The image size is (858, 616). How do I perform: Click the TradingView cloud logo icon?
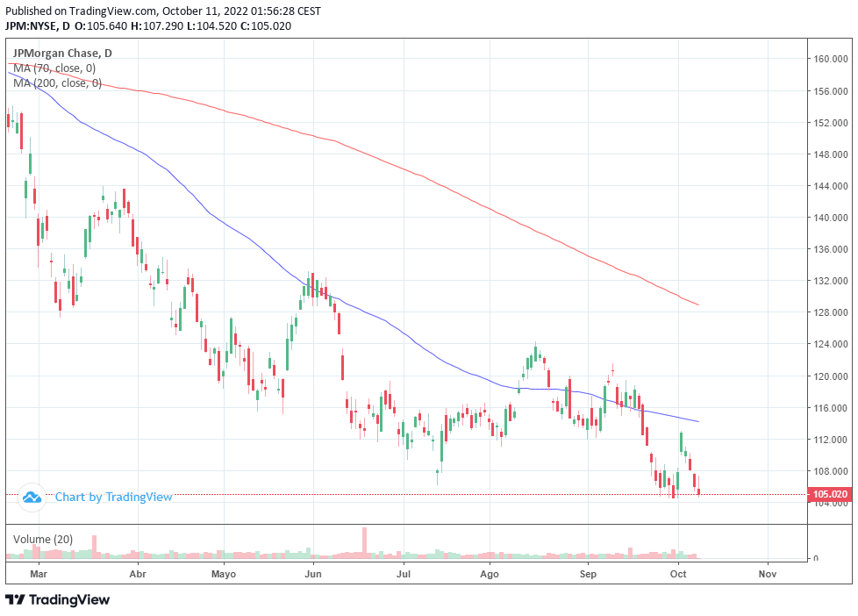[x=32, y=498]
